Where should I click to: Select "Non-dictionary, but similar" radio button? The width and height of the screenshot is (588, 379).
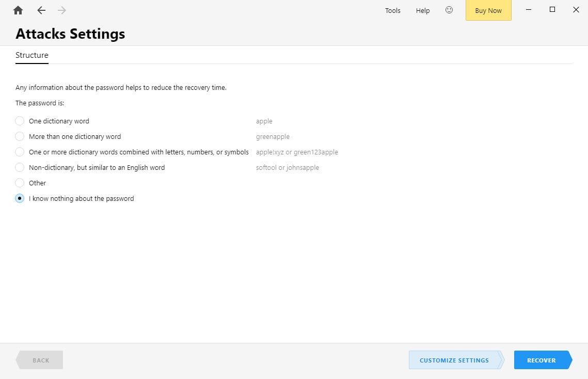(20, 167)
